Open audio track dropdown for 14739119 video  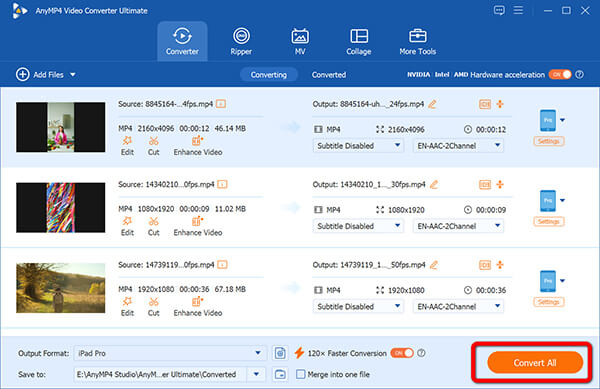(x=458, y=306)
